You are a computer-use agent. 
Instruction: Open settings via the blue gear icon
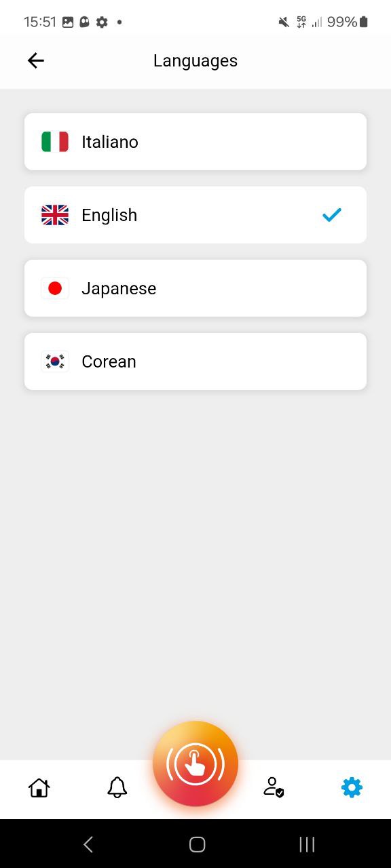click(x=352, y=787)
